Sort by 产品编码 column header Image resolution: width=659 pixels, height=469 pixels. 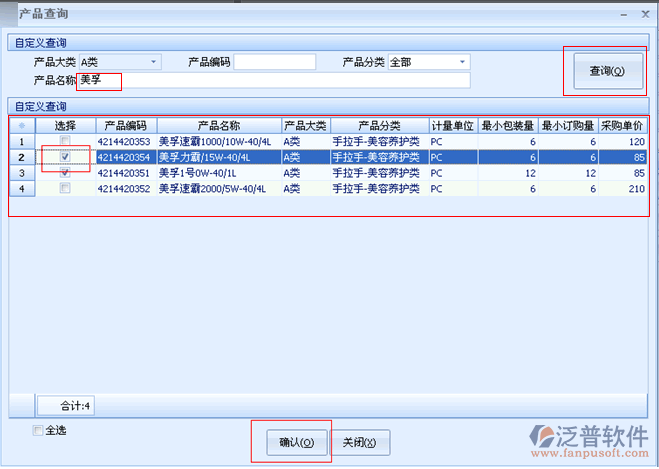tap(126, 125)
